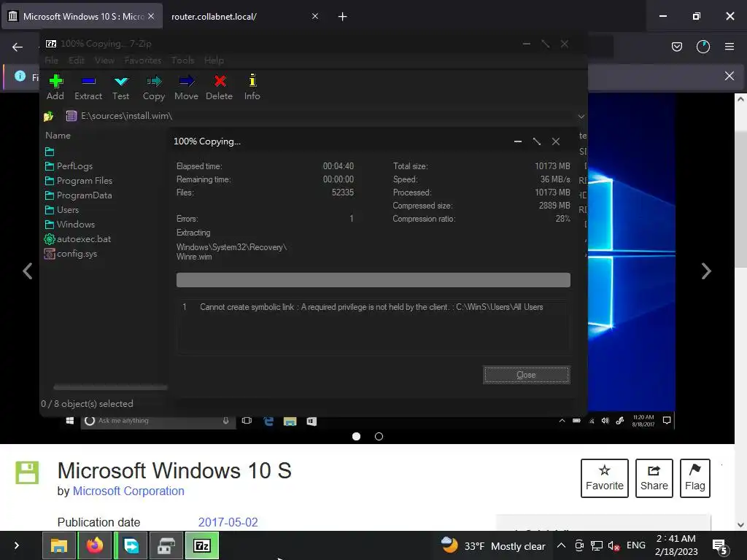Click the muted volume tray icon

614,545
